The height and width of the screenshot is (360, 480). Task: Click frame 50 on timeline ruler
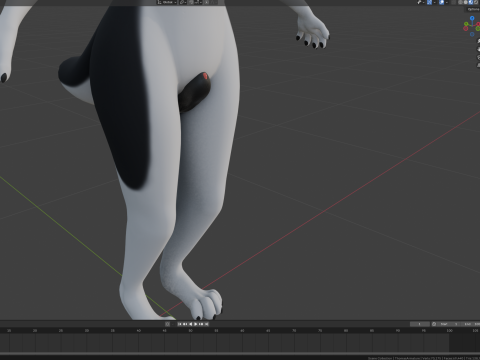click(190, 331)
